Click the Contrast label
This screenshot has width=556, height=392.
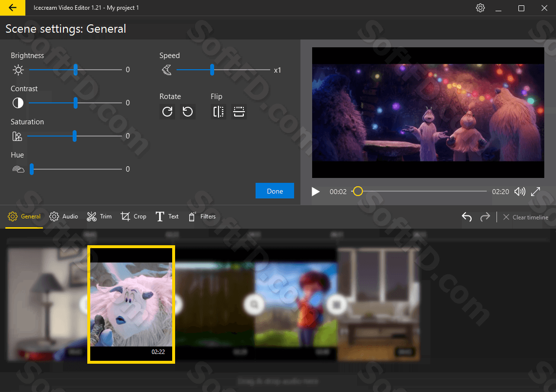(24, 89)
